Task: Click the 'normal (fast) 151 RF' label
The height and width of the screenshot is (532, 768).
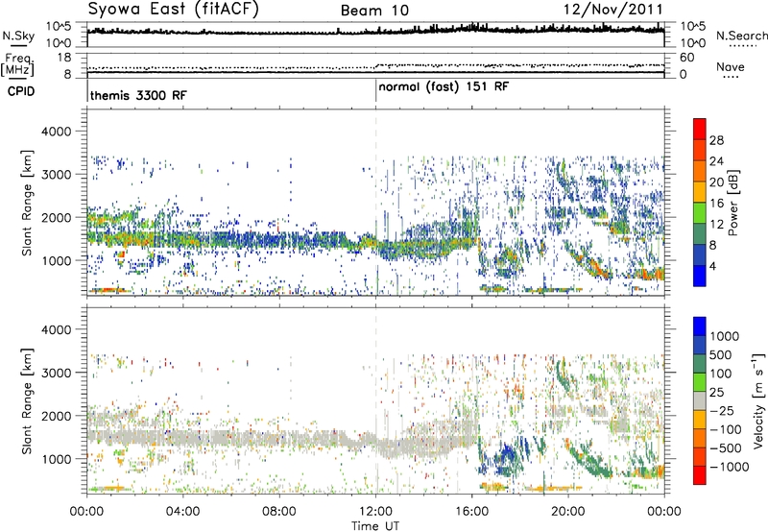Action: tap(444, 86)
